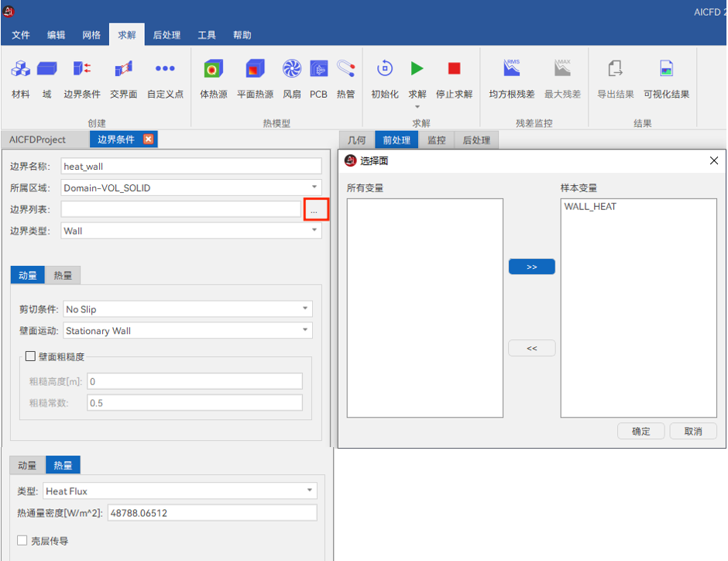Select lower highlighted 热量 tab
Screen dimensions: 728x561
click(63, 466)
